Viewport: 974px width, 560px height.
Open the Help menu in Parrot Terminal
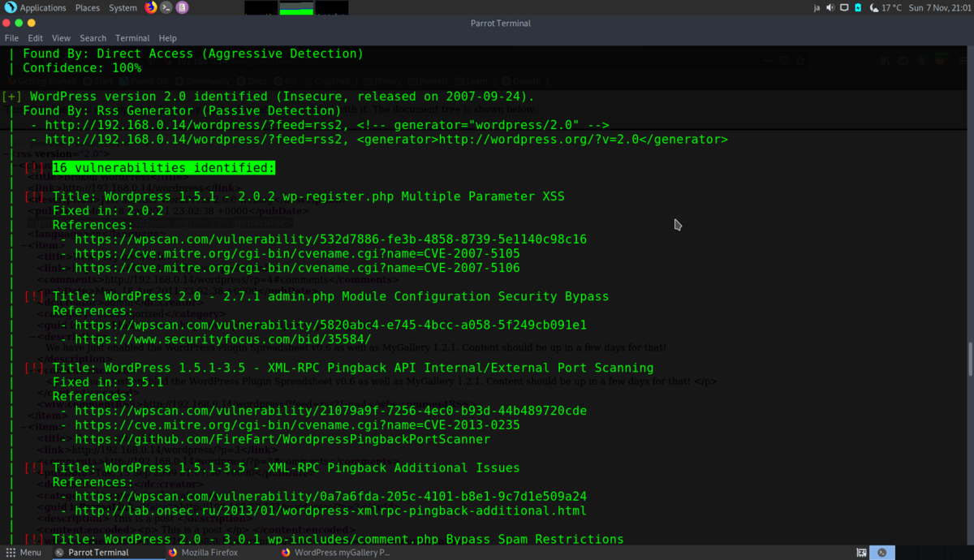point(167,38)
